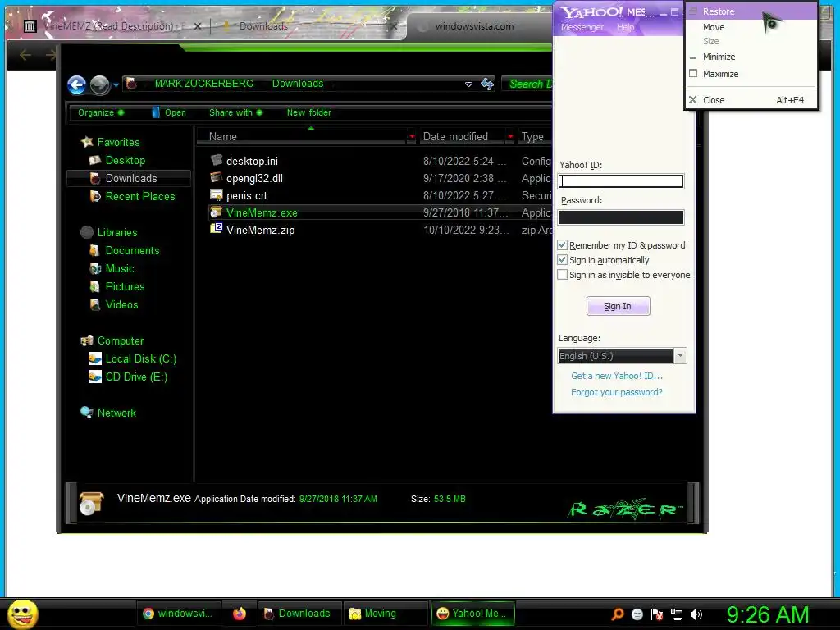Close the VineMEMZ browser tab
The width and height of the screenshot is (840, 630).
tap(198, 25)
